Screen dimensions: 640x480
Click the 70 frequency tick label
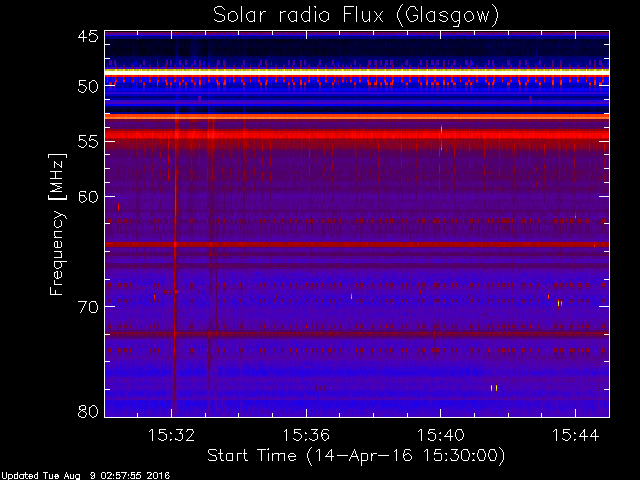[88, 307]
